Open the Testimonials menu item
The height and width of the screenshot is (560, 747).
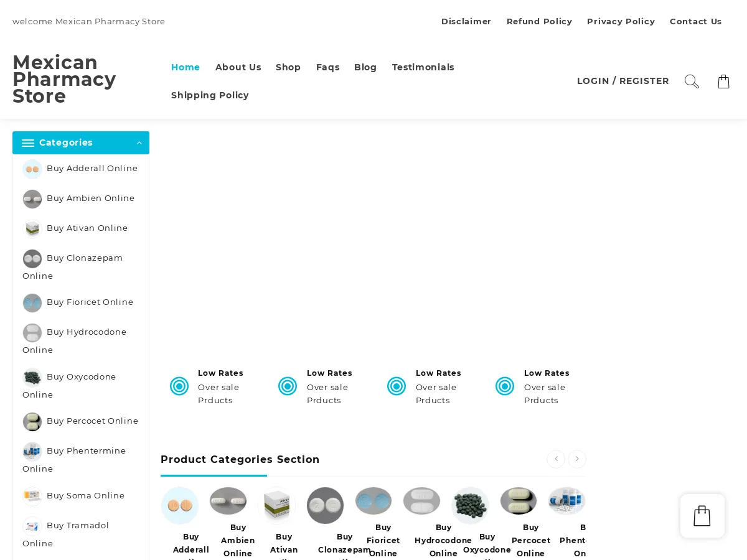tap(423, 67)
